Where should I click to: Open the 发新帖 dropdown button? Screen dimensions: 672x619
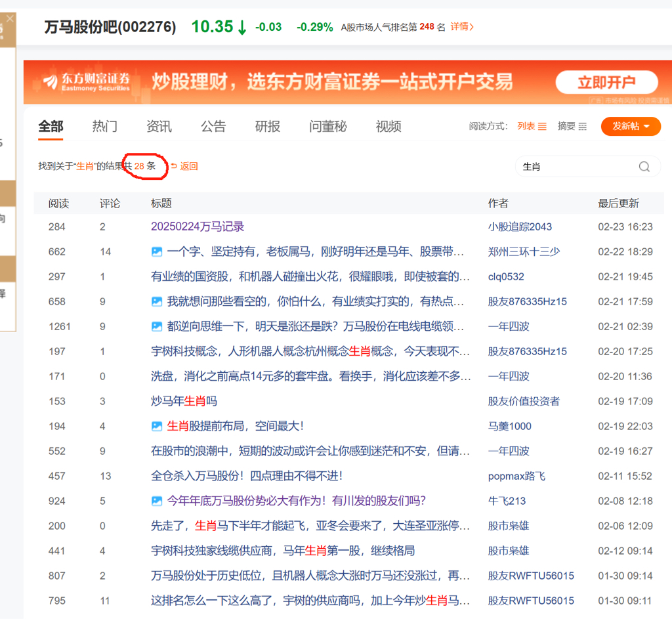tap(630, 126)
